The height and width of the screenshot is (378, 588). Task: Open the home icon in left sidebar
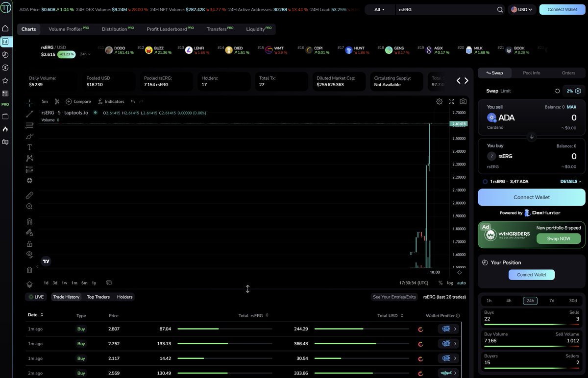click(5, 29)
